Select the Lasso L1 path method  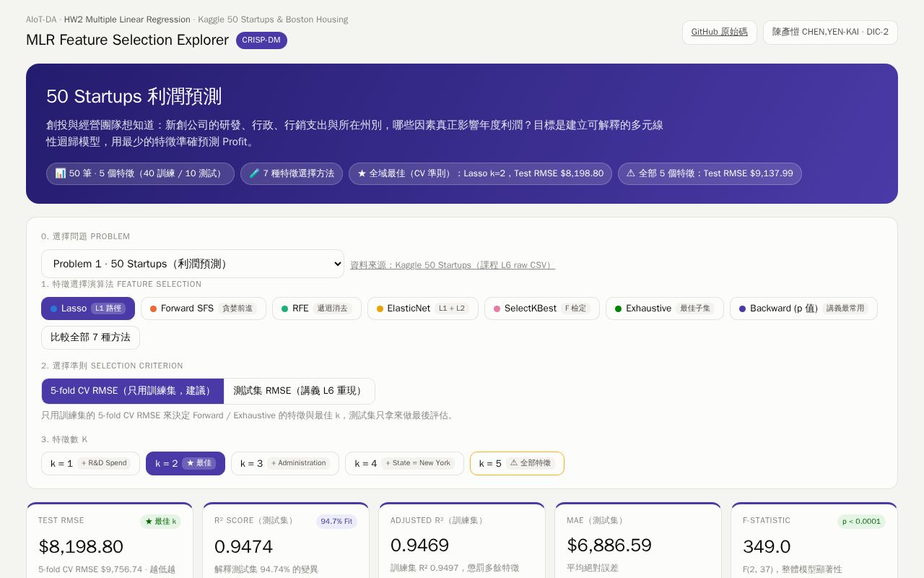tap(88, 309)
